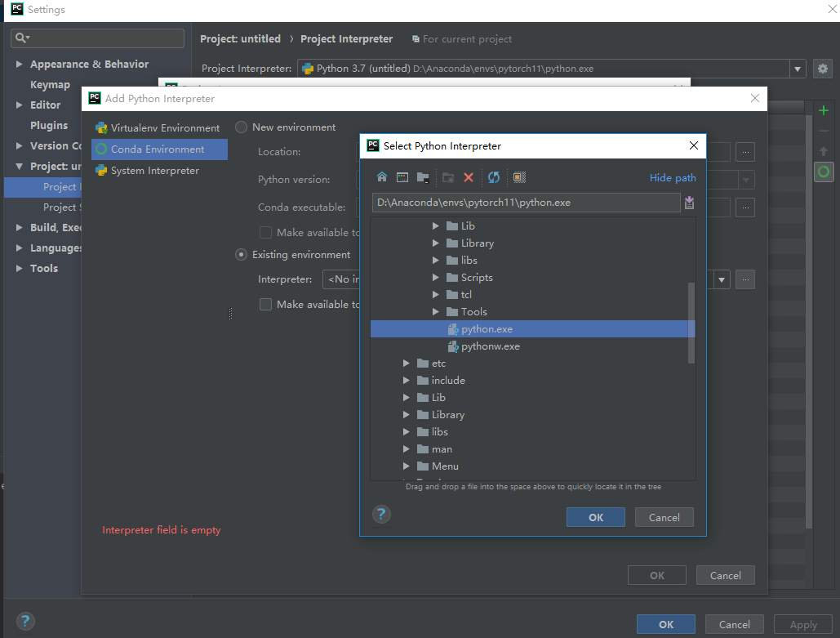Expand the Build, Execution settings section
This screenshot has width=840, height=638.
(20, 227)
